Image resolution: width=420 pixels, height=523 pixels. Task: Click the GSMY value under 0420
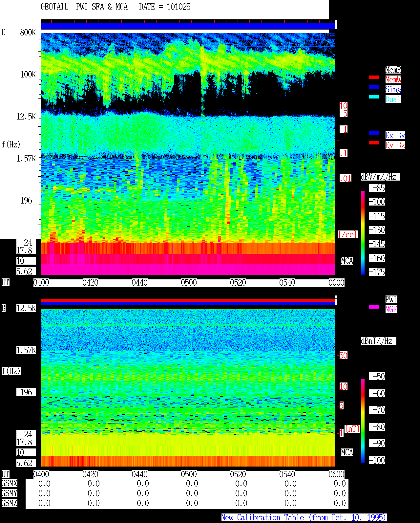pos(94,493)
